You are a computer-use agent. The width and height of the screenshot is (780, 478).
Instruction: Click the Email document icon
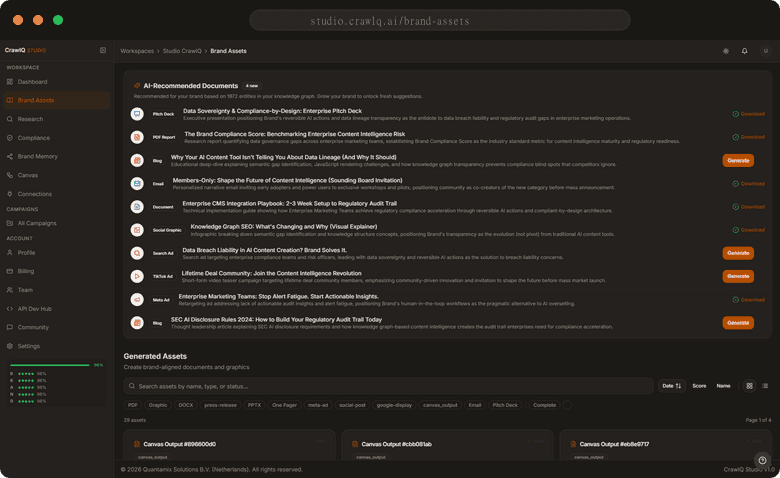click(137, 184)
